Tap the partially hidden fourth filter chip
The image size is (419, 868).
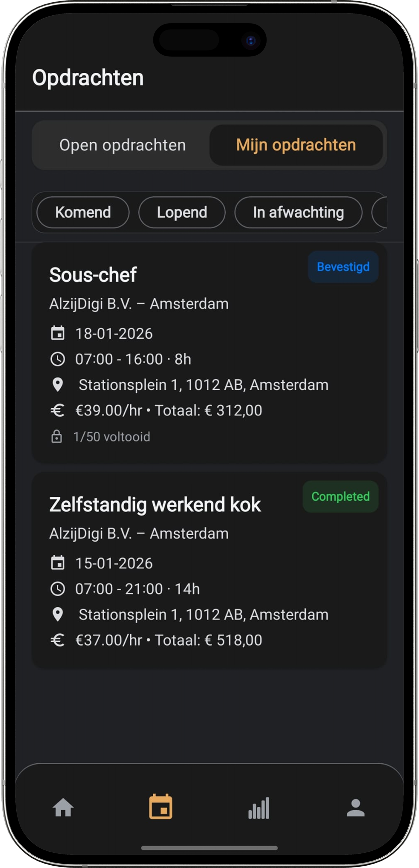(380, 212)
